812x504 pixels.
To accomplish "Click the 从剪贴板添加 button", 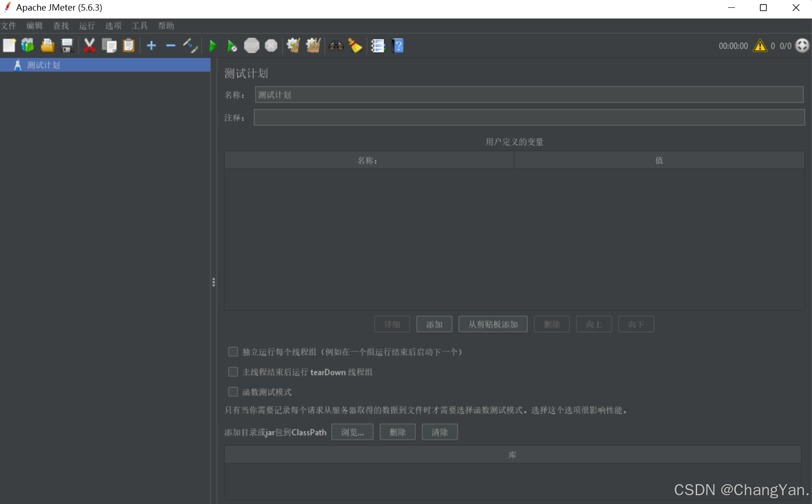I will pos(493,324).
